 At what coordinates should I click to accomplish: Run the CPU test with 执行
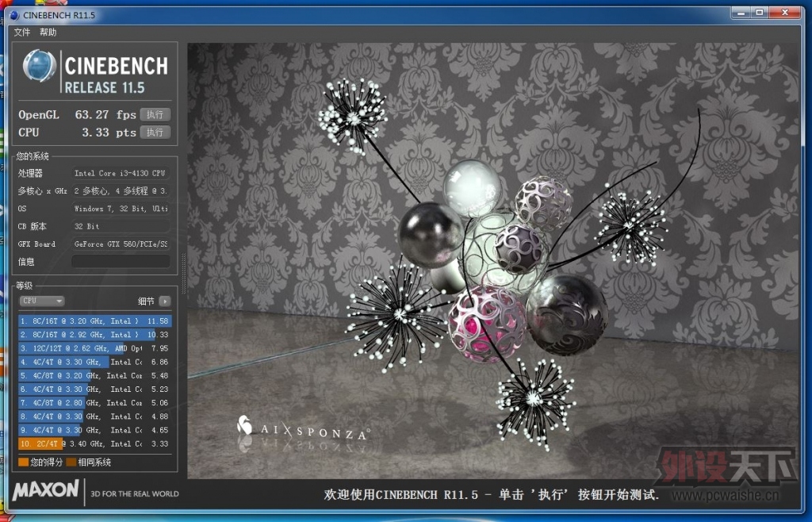coord(155,132)
